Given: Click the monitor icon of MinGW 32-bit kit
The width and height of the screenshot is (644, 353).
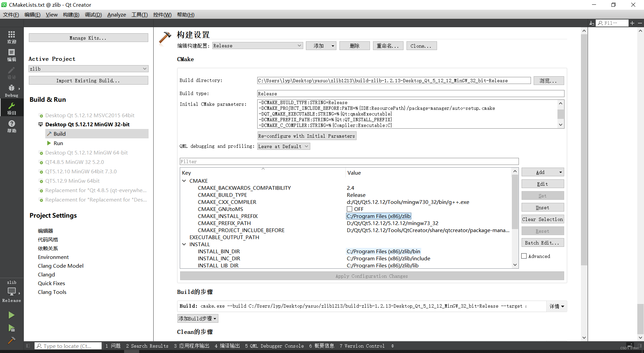Looking at the screenshot, I should [41, 124].
